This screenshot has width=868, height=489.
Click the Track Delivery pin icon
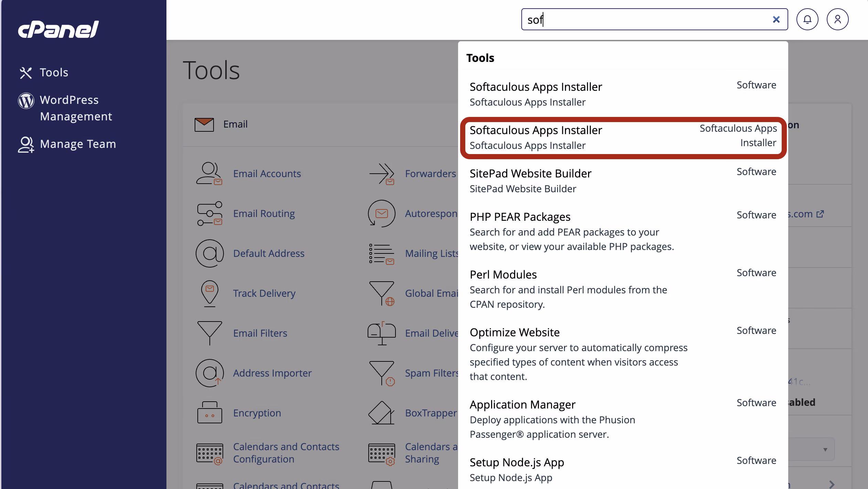pos(209,293)
